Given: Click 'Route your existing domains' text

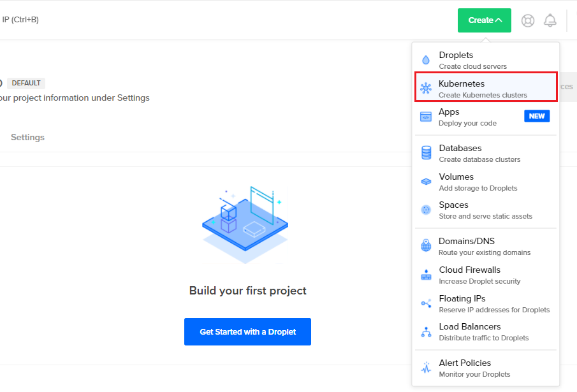Looking at the screenshot, I should point(485,252).
